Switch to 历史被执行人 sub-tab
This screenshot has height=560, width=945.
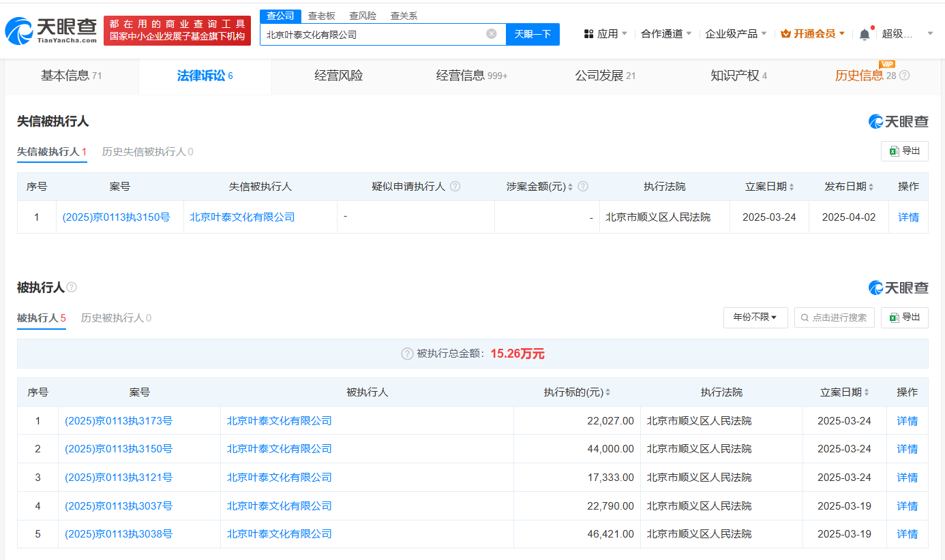point(115,318)
